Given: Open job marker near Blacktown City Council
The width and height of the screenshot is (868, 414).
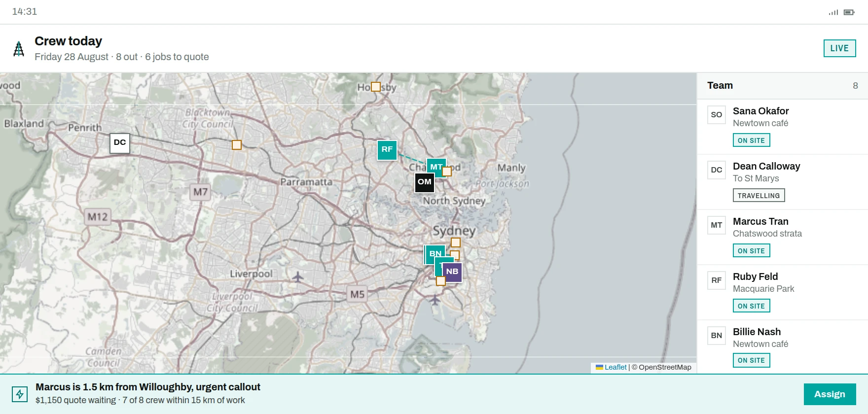Looking at the screenshot, I should 237,145.
